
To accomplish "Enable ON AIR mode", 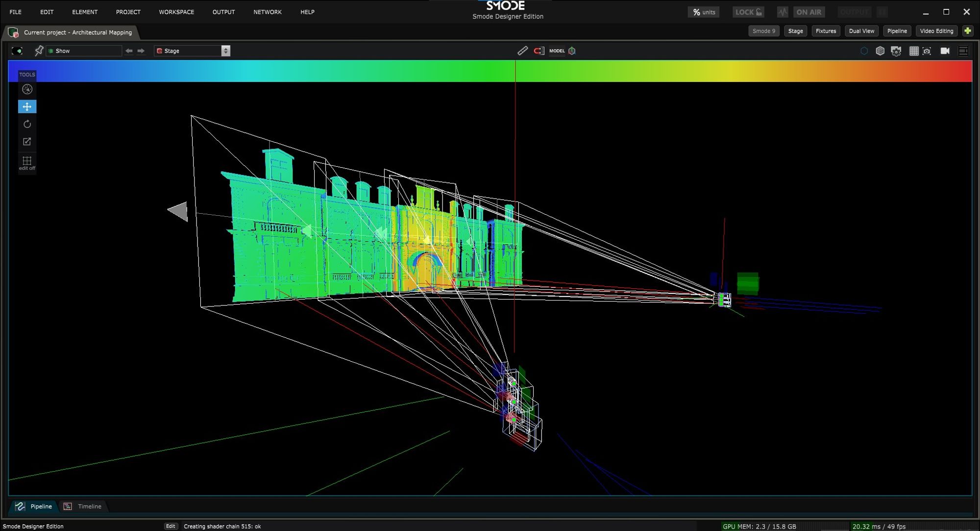I will (x=809, y=12).
